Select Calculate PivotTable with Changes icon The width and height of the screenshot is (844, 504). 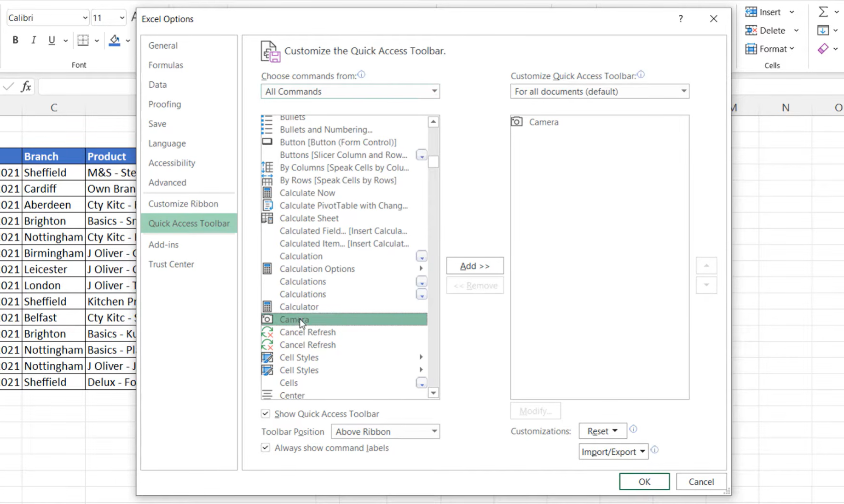click(x=267, y=206)
